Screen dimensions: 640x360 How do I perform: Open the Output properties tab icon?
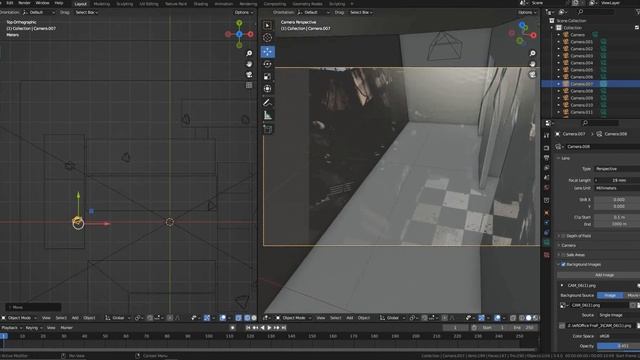point(547,158)
